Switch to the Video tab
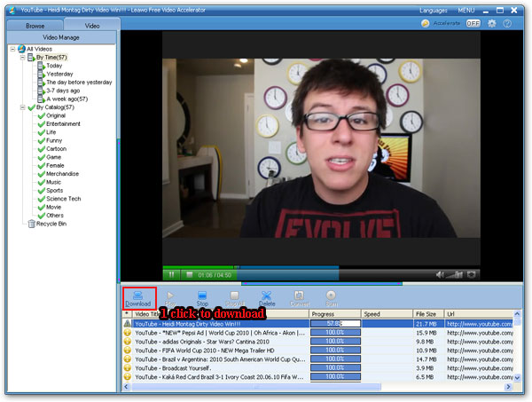This screenshot has height=402, width=532. click(x=92, y=26)
